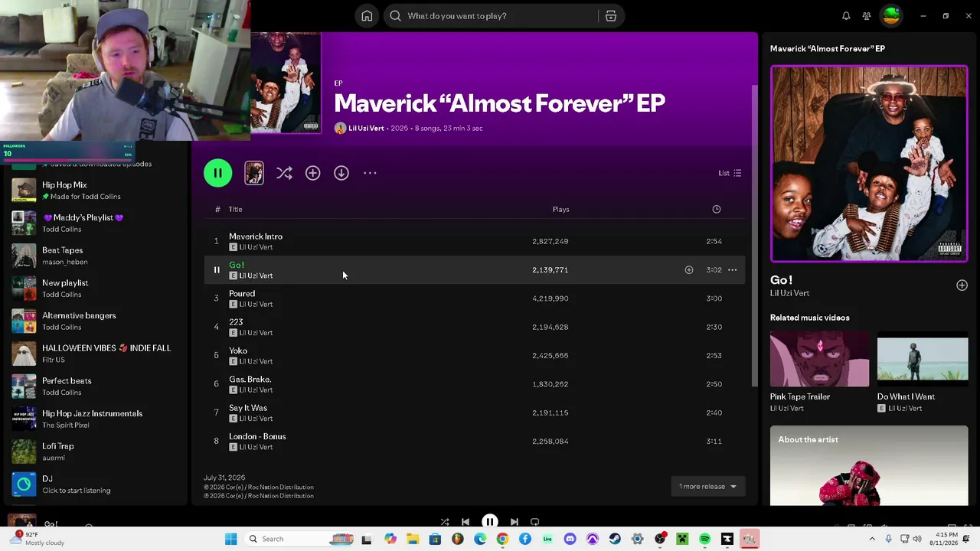The image size is (980, 551).
Task: Change the List view mode
Action: [730, 173]
